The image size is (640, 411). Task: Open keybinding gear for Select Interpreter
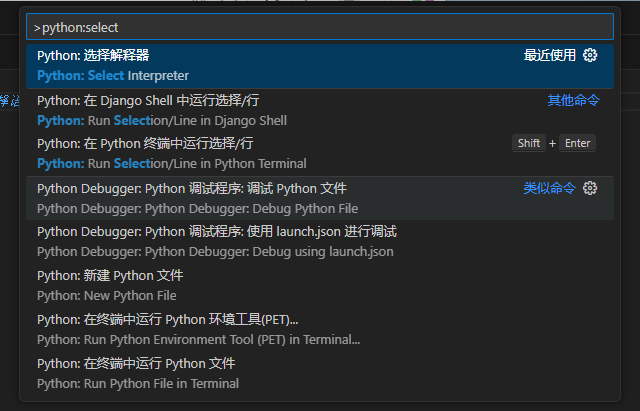point(589,55)
